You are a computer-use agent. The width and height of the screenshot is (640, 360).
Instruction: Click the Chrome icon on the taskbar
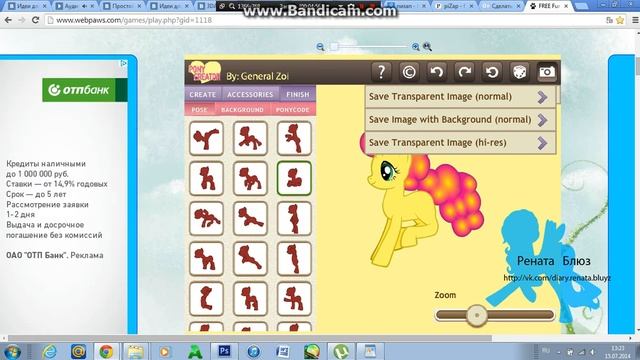(x=106, y=351)
